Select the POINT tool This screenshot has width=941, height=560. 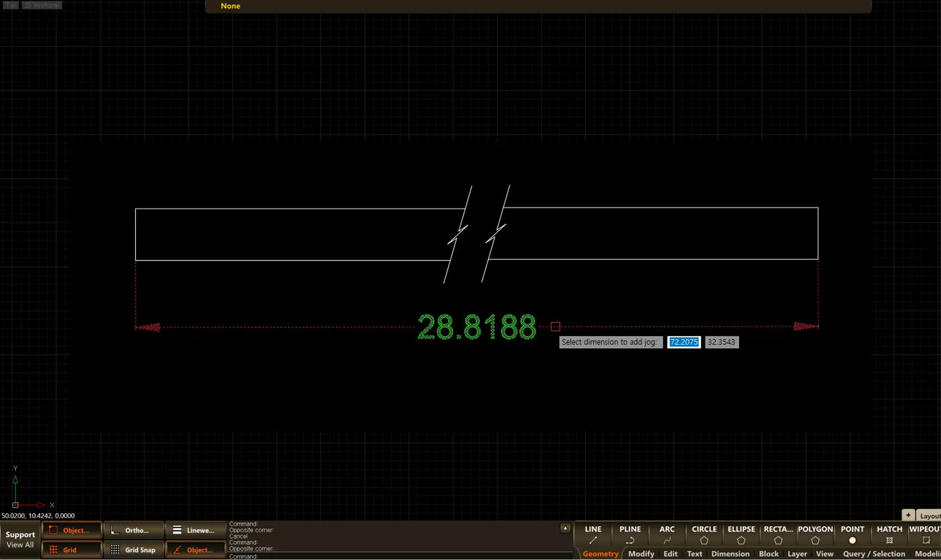(x=852, y=534)
